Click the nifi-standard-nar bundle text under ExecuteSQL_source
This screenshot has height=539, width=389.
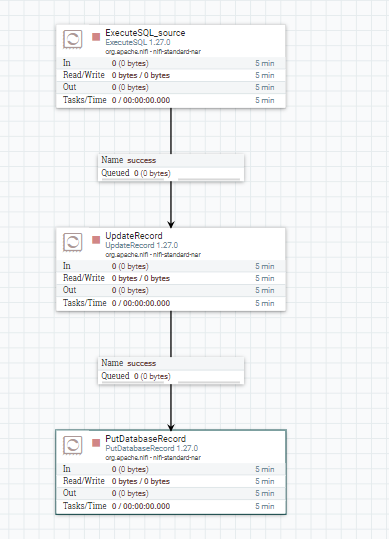(x=153, y=52)
